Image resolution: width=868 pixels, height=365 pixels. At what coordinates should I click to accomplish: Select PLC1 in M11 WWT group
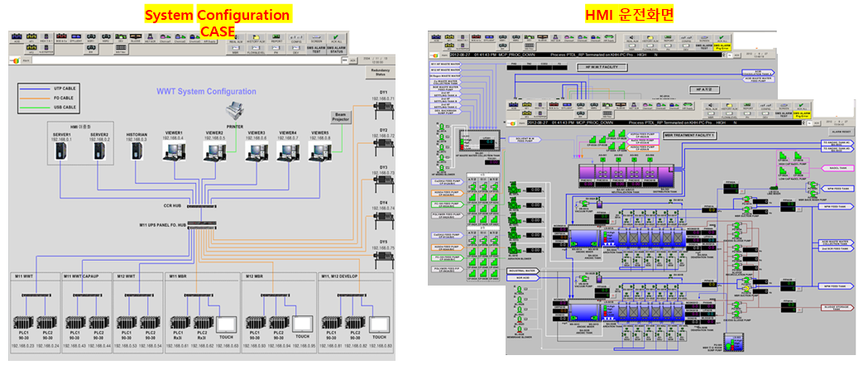click(22, 324)
